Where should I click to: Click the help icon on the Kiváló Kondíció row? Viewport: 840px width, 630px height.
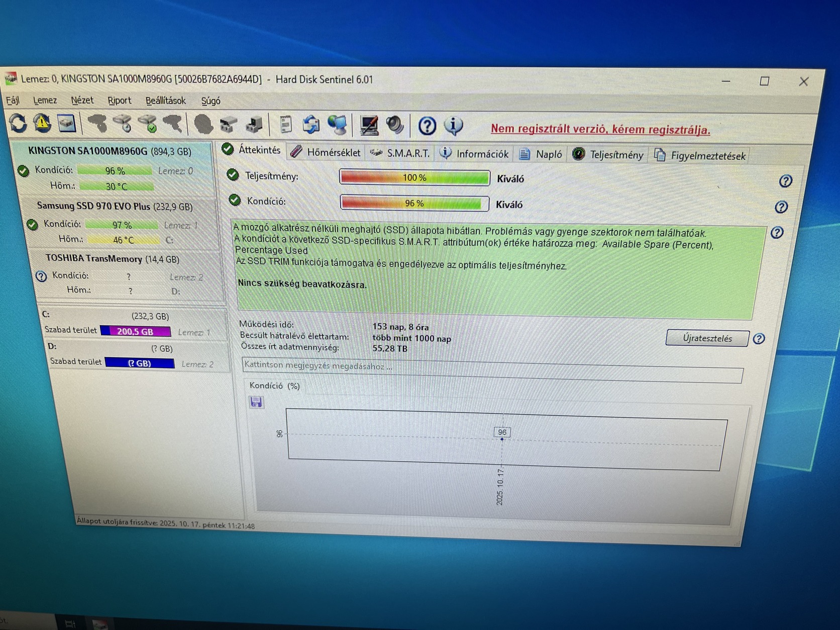pos(781,207)
